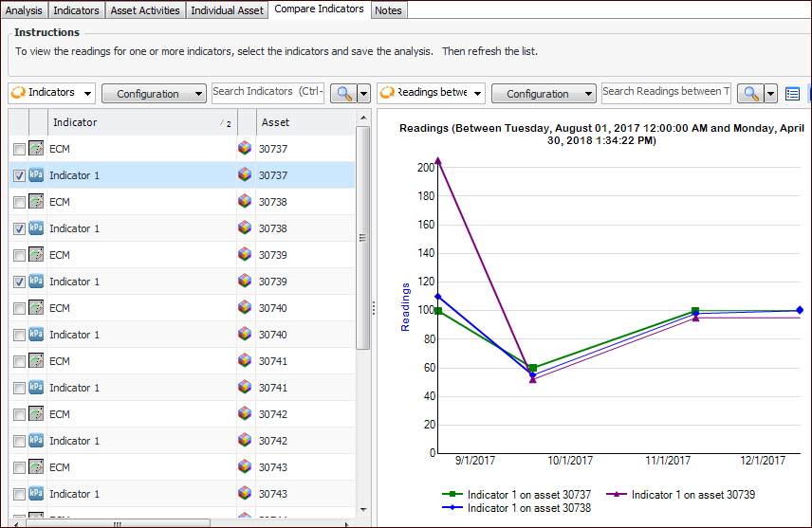
Task: Click the search magnifier icon for indicators
Action: (341, 93)
